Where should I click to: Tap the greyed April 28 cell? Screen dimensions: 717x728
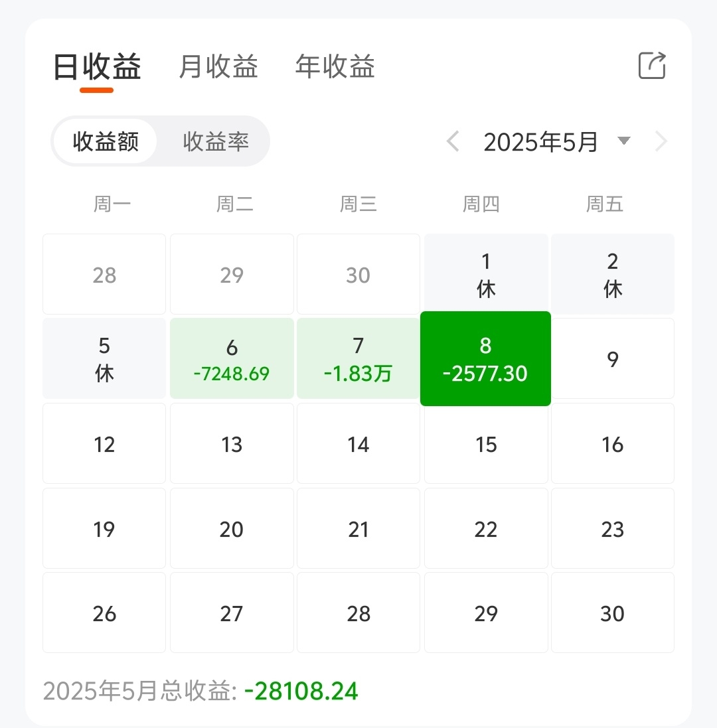(x=104, y=274)
